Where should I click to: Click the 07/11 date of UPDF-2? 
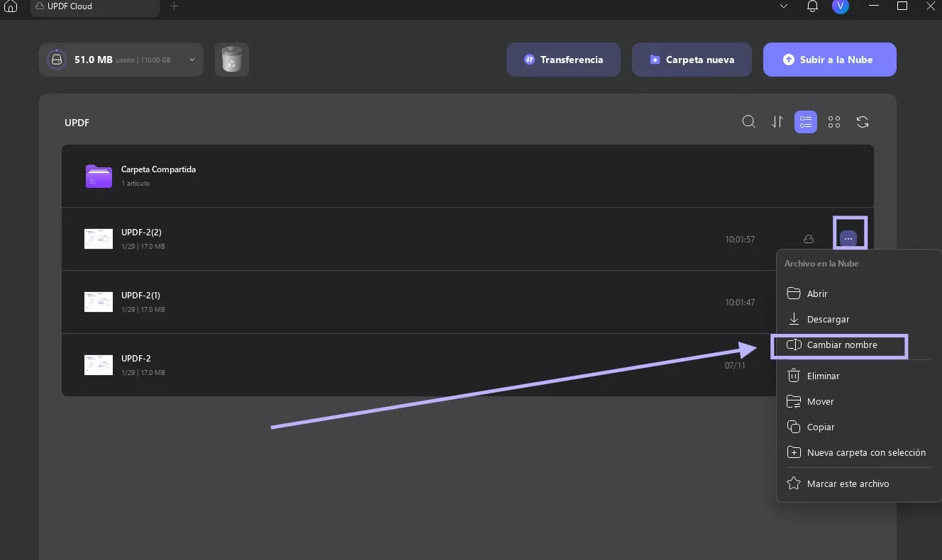click(735, 366)
